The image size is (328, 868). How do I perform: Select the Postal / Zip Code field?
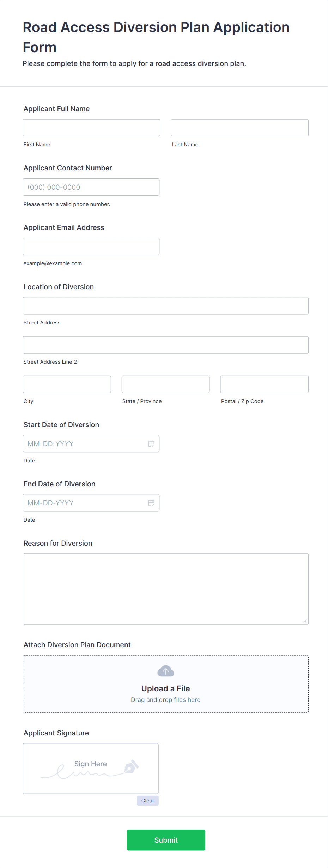pyautogui.click(x=264, y=384)
